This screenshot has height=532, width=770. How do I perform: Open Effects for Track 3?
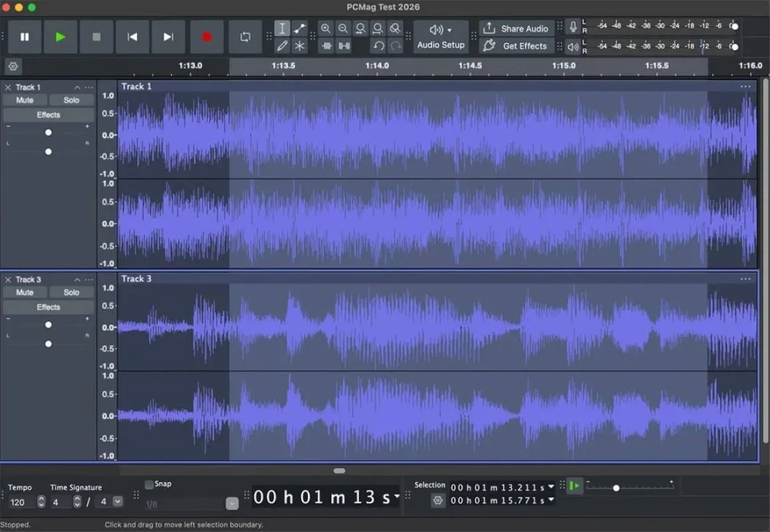(x=48, y=307)
